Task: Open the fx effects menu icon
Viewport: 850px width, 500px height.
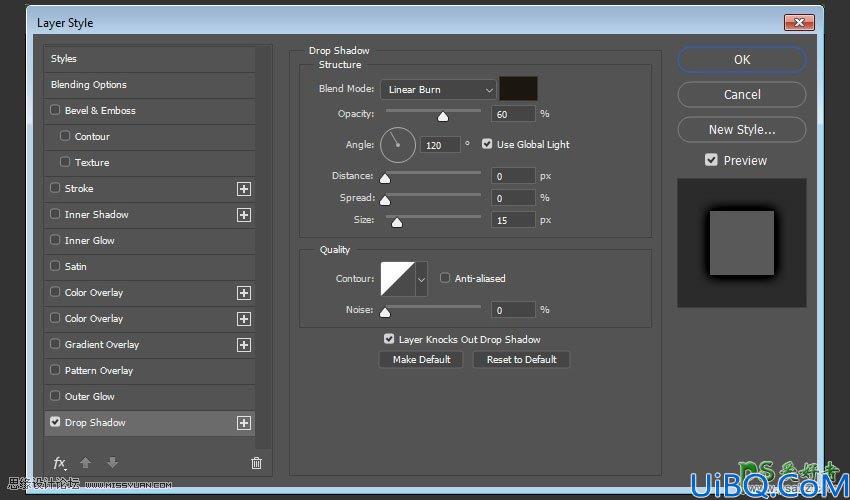Action: 60,463
